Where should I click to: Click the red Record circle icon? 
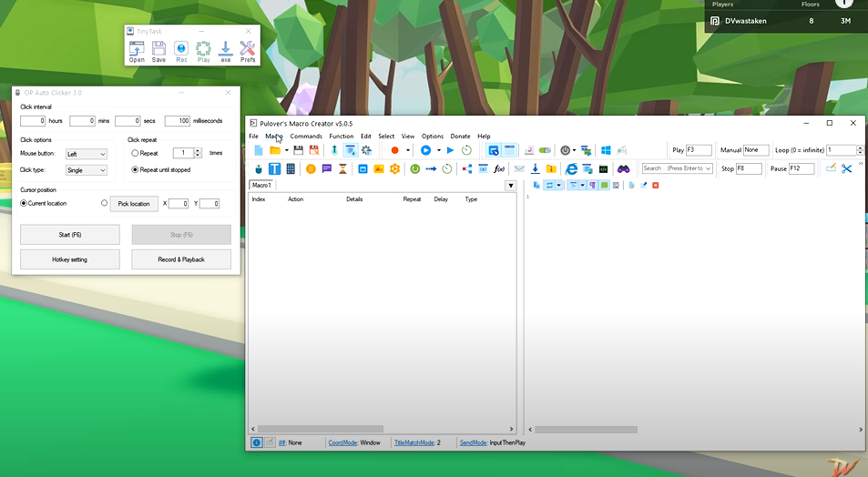pos(394,150)
